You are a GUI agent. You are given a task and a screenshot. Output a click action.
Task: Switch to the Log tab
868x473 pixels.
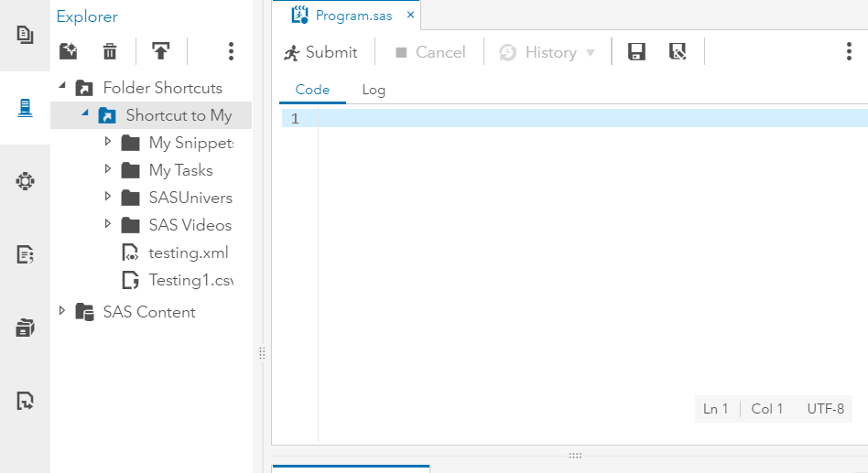374,90
